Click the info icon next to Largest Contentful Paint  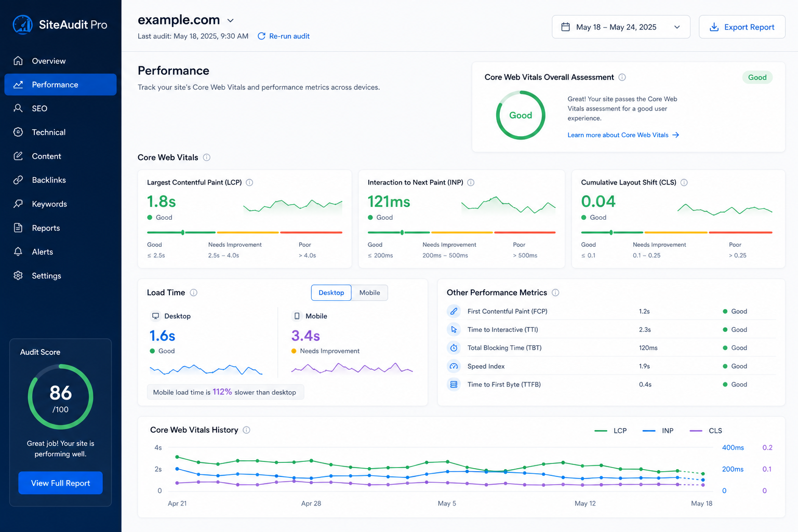click(249, 182)
